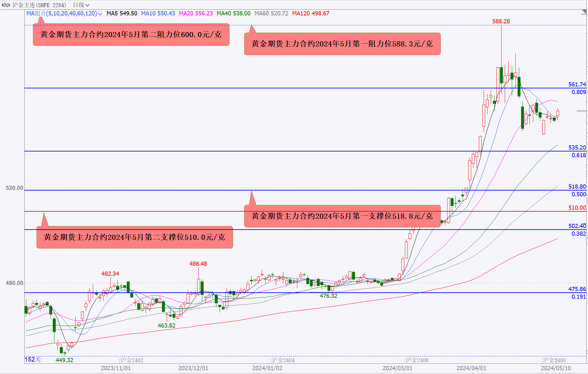This screenshot has width=588, height=374.
Task: Select the 第二阻力位600.0元/克 annotation box
Action: [131, 35]
